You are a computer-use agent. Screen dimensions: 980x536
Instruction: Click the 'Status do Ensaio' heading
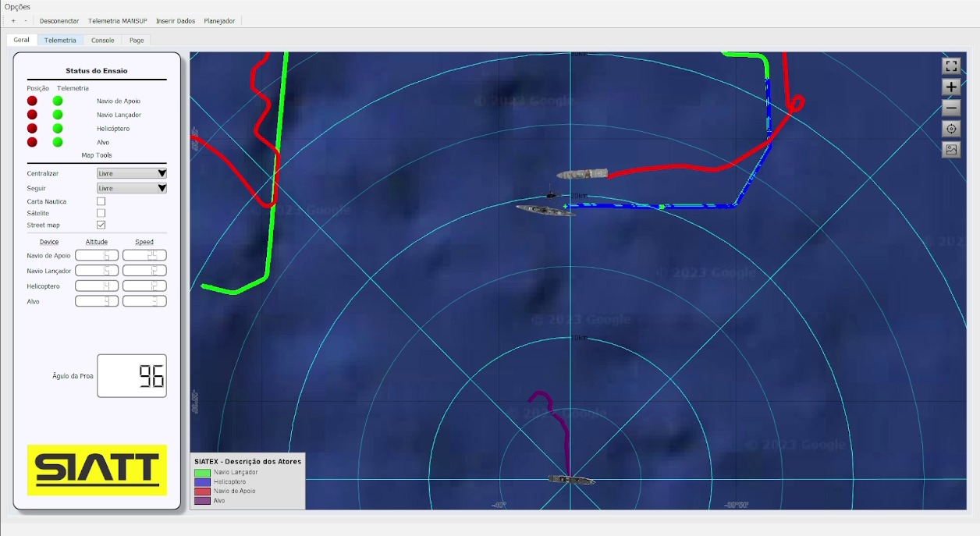[x=97, y=71]
